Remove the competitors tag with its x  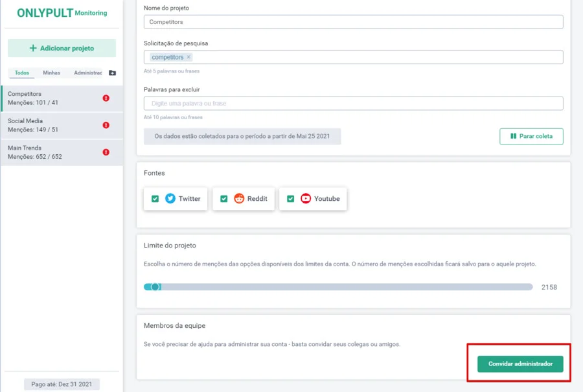click(189, 58)
